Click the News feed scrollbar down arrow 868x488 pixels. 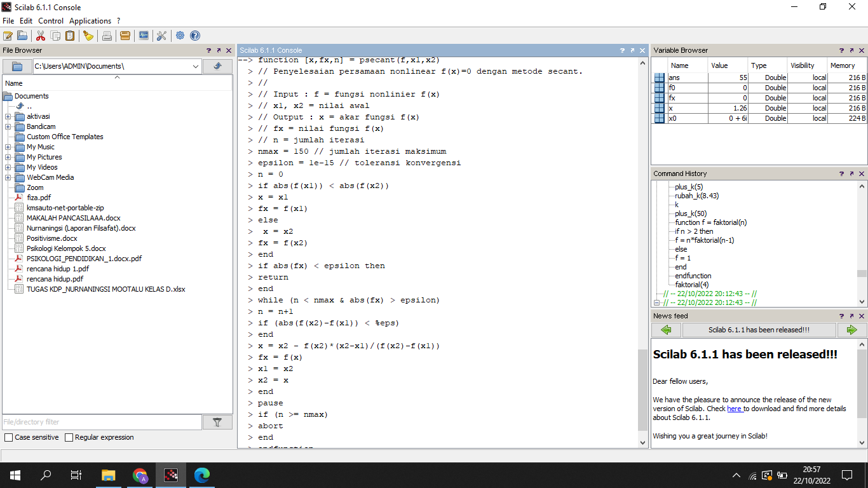click(862, 443)
